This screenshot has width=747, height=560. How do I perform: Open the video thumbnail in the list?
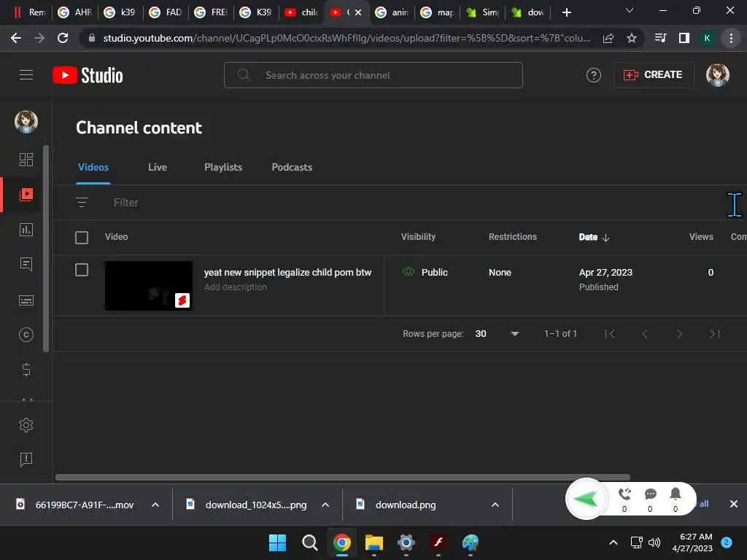click(149, 286)
